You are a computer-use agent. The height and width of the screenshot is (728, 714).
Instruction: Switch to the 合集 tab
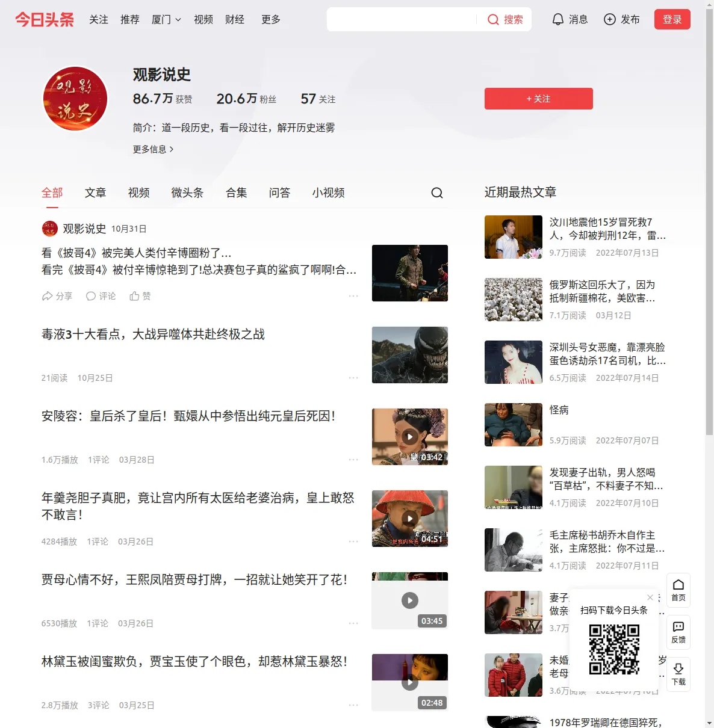coord(237,193)
